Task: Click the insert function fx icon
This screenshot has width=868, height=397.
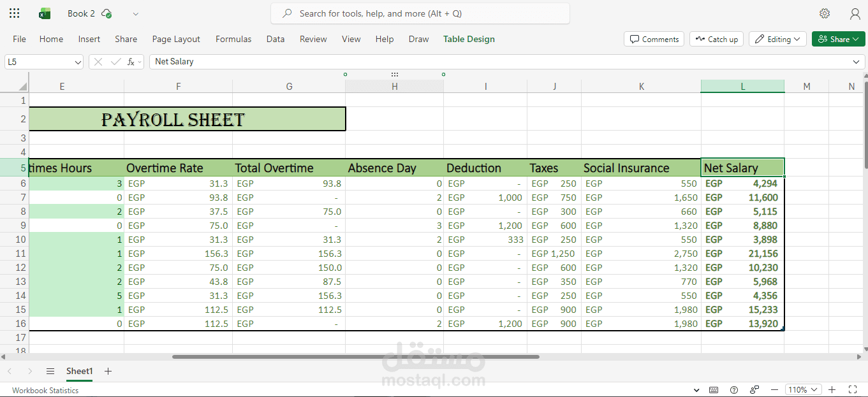Action: [x=131, y=62]
